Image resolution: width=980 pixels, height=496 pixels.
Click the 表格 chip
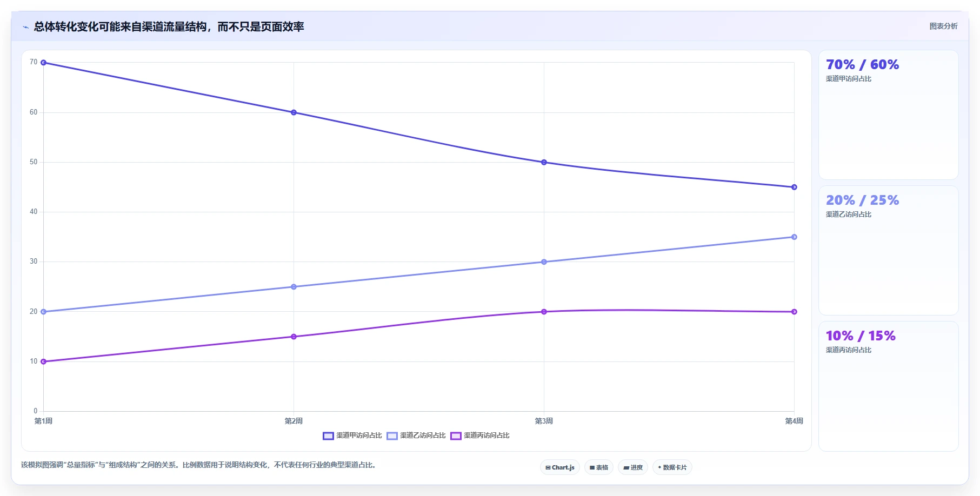599,467
